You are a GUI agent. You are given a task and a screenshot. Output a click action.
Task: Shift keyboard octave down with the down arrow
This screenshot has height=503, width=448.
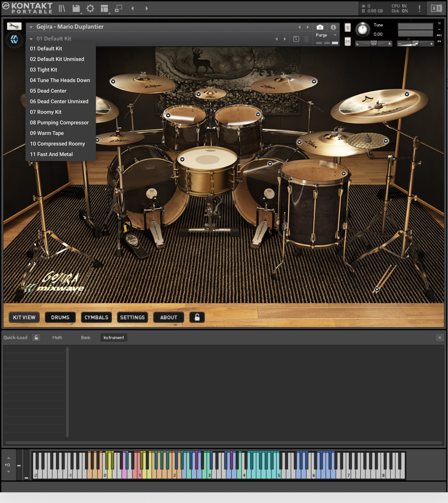(x=8, y=471)
